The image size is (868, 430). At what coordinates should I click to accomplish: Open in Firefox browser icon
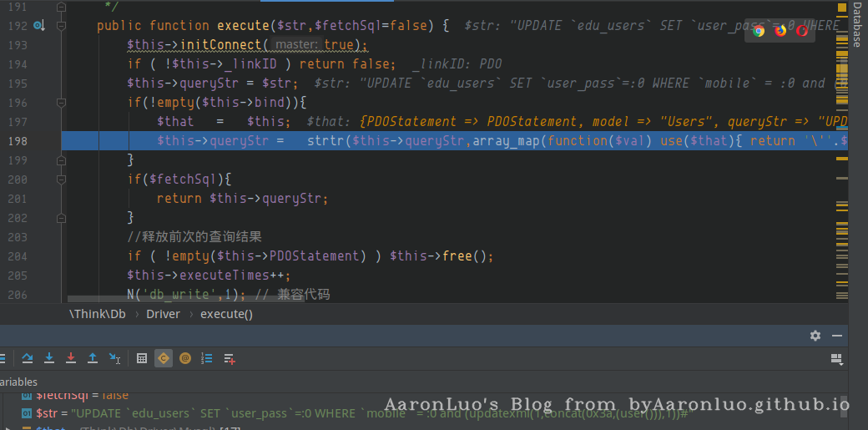click(x=780, y=31)
